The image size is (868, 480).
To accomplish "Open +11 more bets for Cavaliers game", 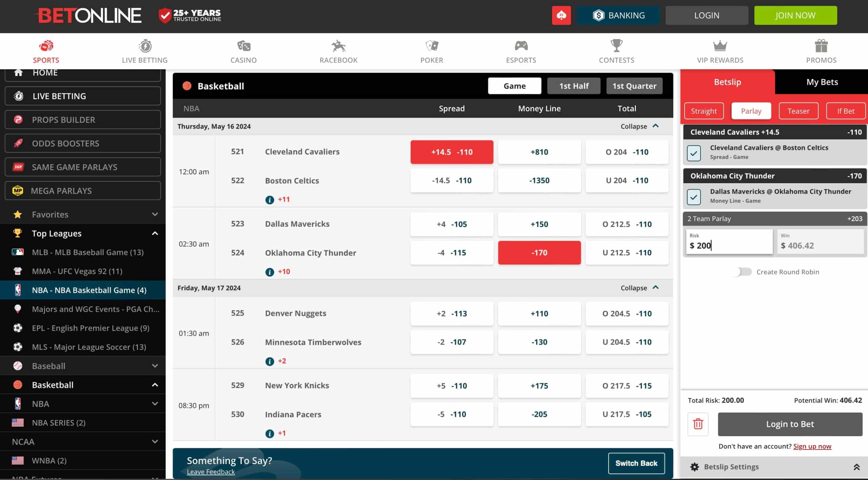I will tap(284, 199).
